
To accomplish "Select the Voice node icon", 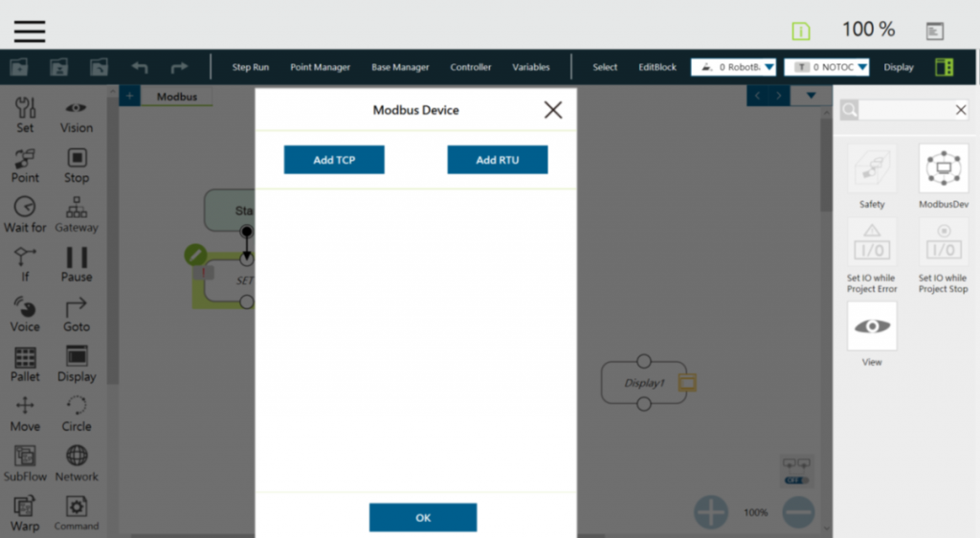I will 25,308.
